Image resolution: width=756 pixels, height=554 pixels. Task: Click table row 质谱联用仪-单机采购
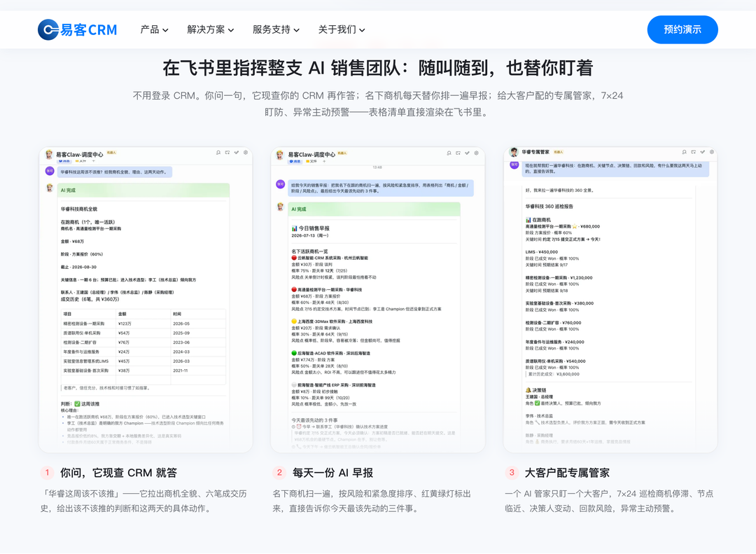point(143,333)
